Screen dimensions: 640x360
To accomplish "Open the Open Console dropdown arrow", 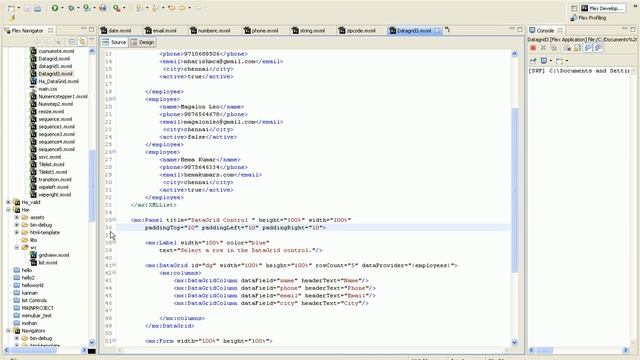I will (x=567, y=61).
